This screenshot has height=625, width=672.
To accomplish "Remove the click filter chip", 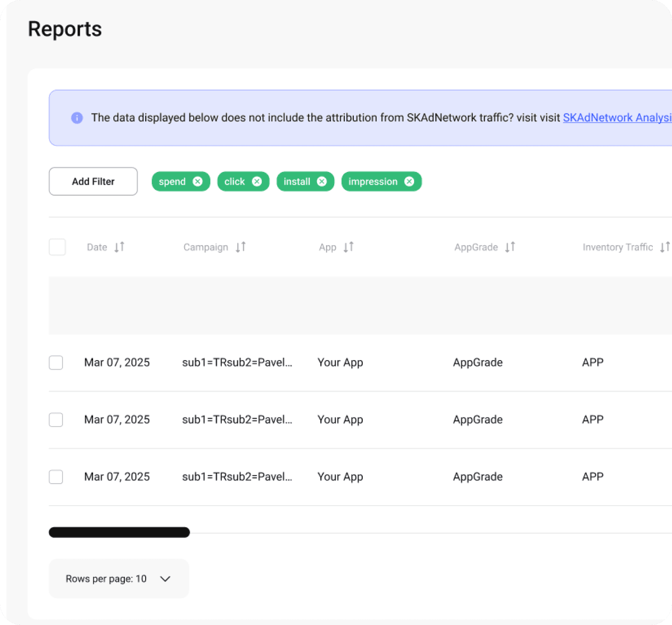I will click(257, 182).
